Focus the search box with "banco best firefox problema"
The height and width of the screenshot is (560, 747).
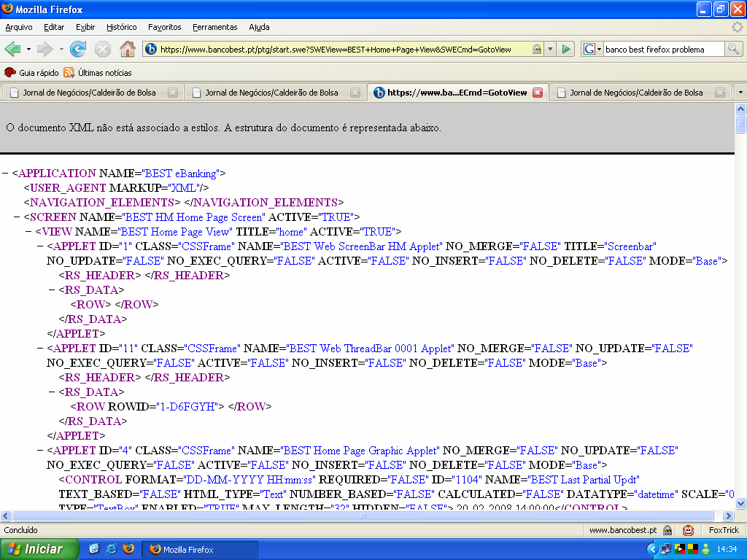tap(664, 49)
